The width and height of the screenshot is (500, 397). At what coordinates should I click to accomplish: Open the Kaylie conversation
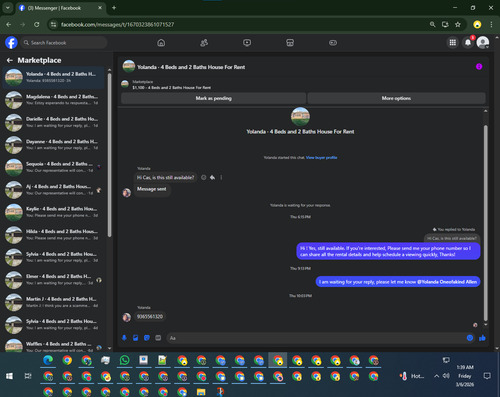coord(54,212)
